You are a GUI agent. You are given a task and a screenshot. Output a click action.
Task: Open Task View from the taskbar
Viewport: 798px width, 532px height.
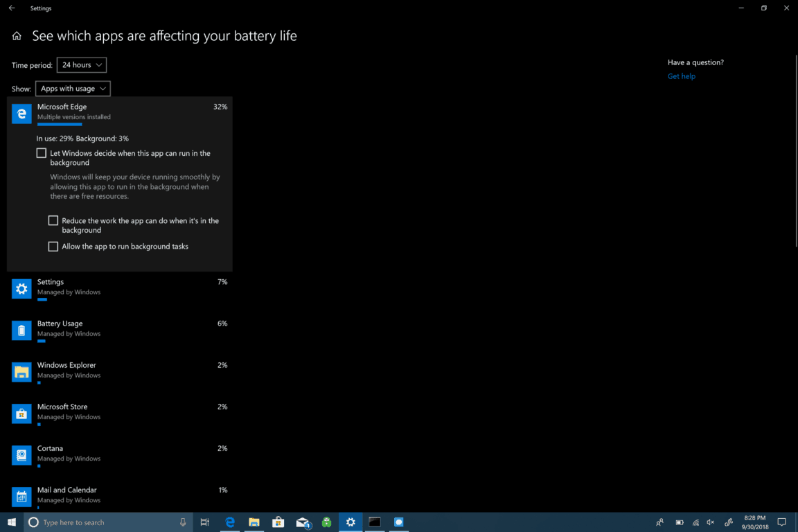(204, 522)
